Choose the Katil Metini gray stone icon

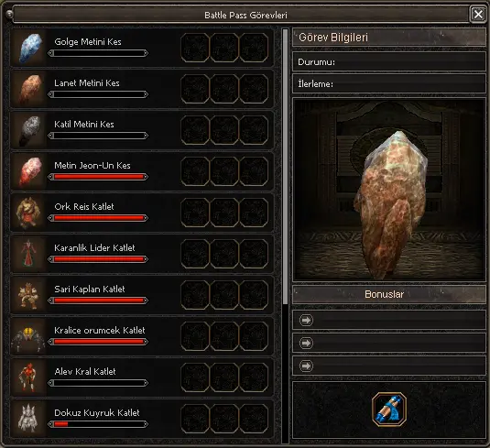click(x=29, y=130)
